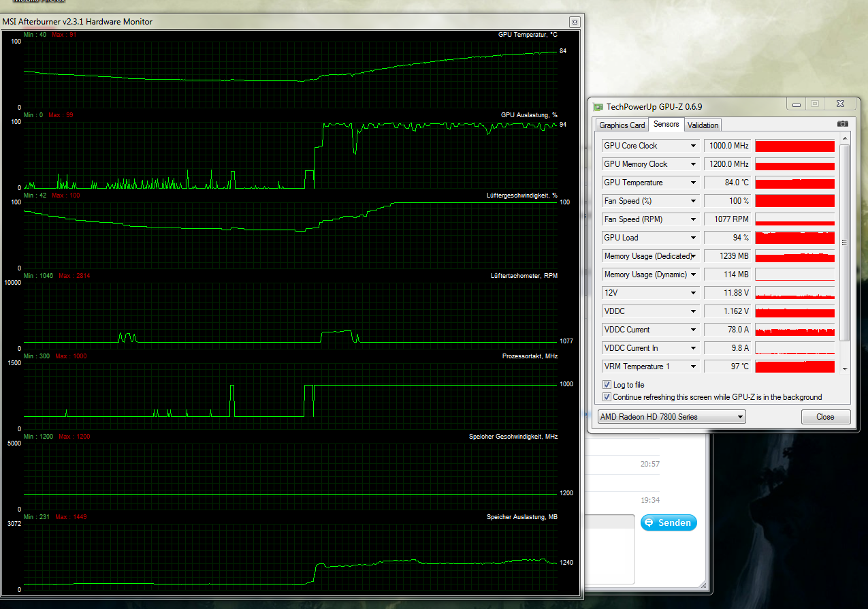Click the GPU Auslastung graph label
The width and height of the screenshot is (868, 609).
click(529, 115)
